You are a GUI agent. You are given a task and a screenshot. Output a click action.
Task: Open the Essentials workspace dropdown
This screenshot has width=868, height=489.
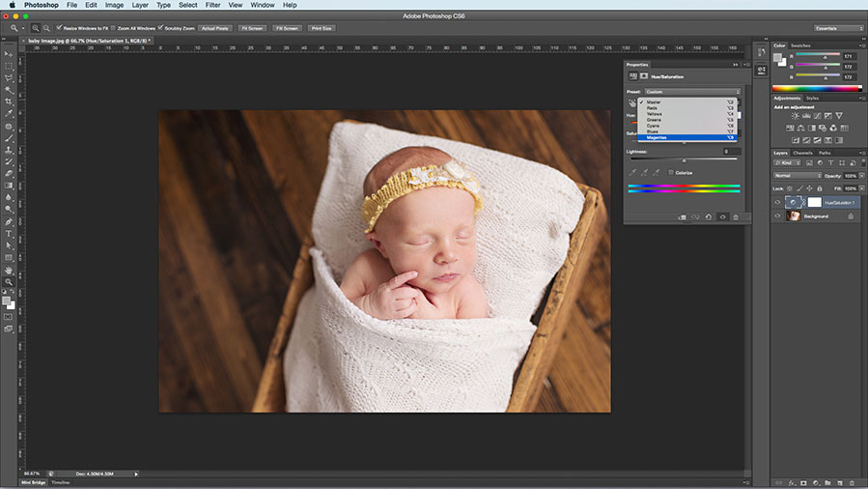coord(838,28)
